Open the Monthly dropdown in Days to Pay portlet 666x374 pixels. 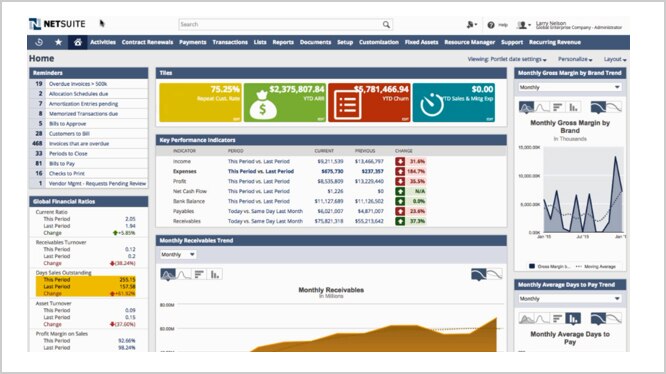pyautogui.click(x=570, y=298)
